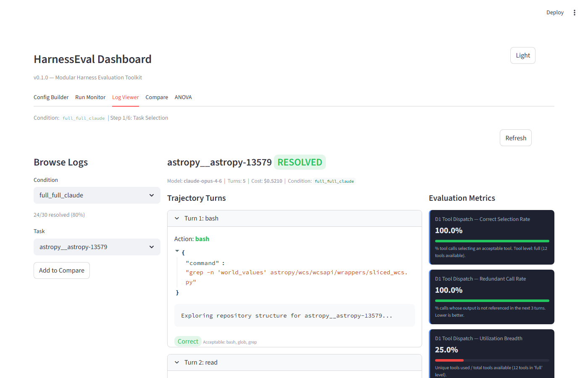The image size is (588, 378).
Task: Click Add to Compare
Action: pyautogui.click(x=61, y=270)
